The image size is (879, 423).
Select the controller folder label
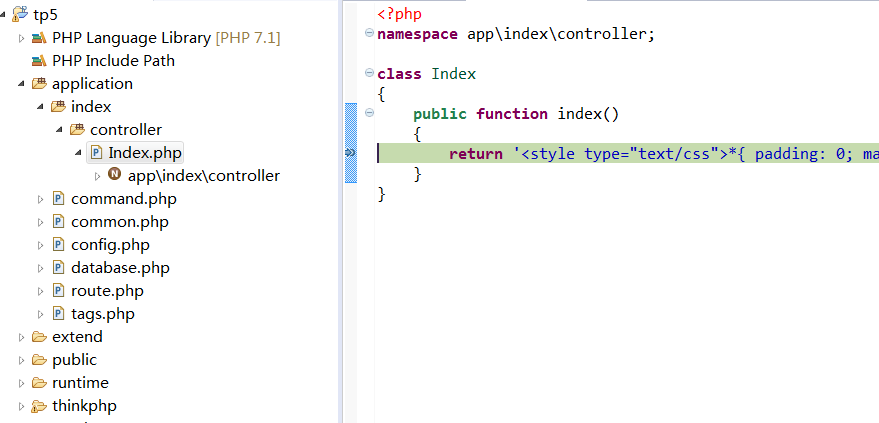(x=126, y=130)
